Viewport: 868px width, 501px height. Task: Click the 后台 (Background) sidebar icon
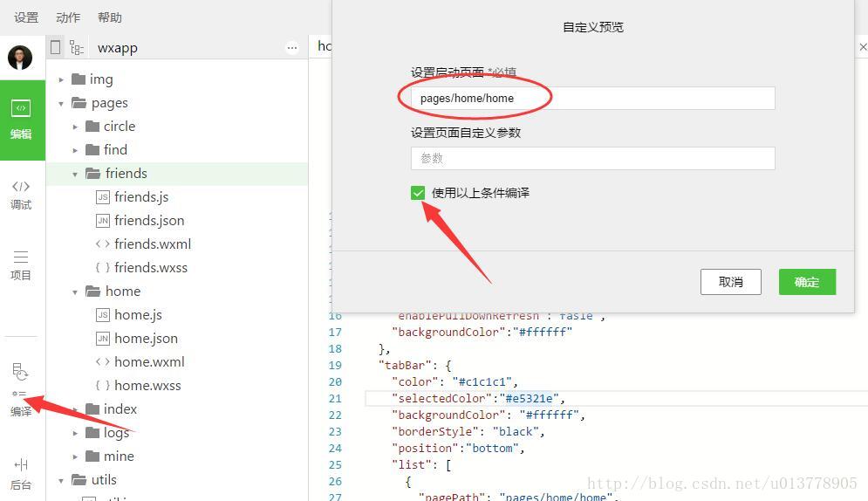coord(21,473)
